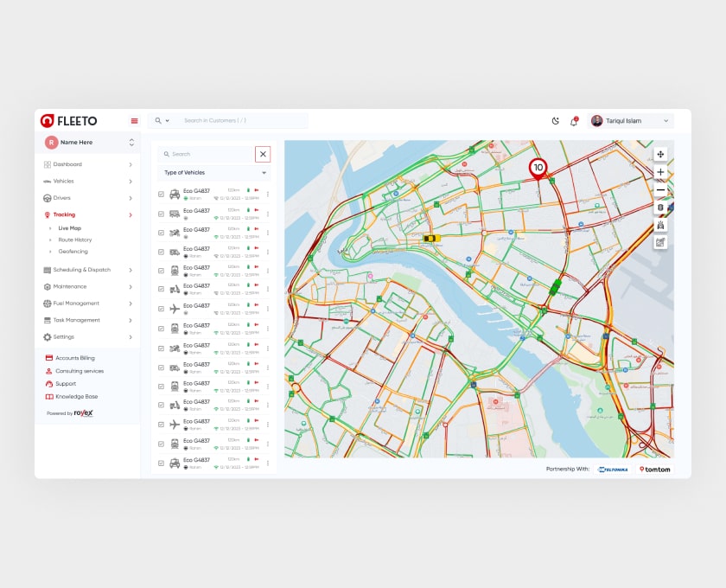Viewport: 726px width, 588px height.
Task: Click the map pan/move control
Action: coord(660,154)
